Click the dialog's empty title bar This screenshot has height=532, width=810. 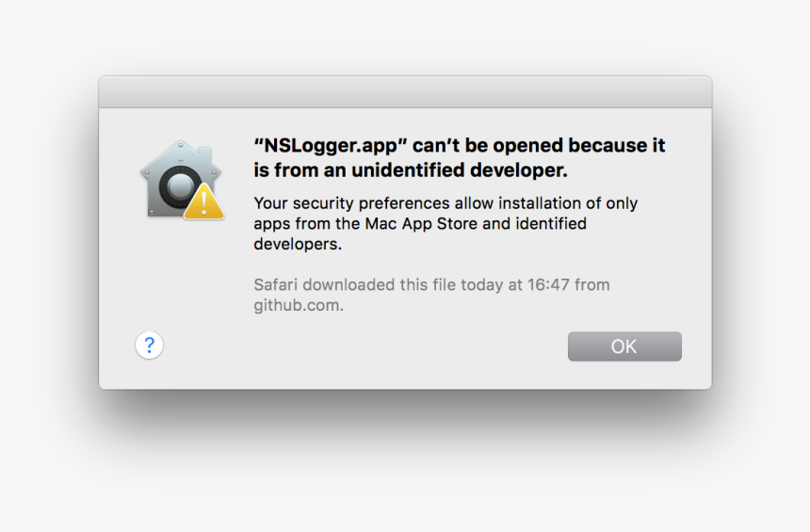click(x=405, y=92)
